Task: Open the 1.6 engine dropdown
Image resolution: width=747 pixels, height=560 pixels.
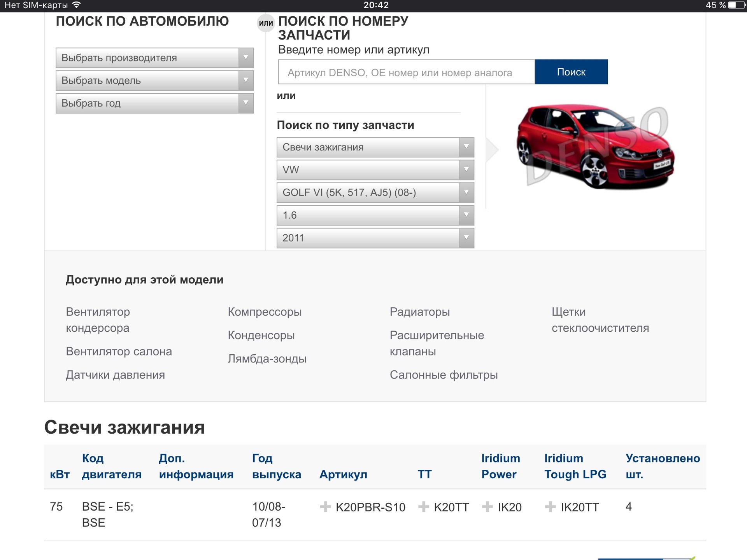Action: coord(375,215)
